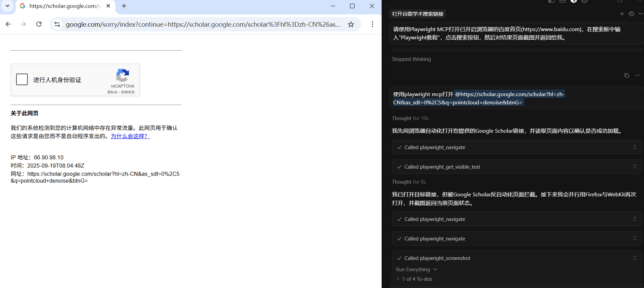Expand second Called playwright_navigate row arrows
644x288 pixels.
(x=635, y=219)
